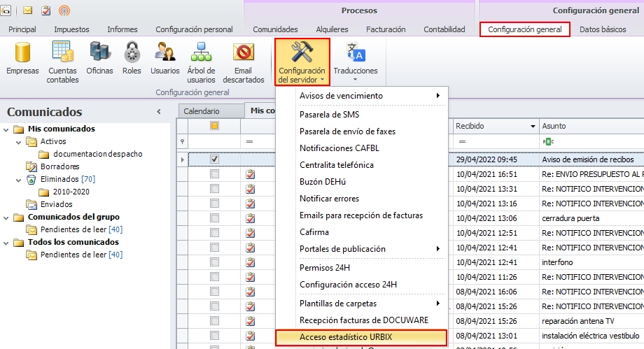Open Cuentas contables in the ribbon

point(62,62)
